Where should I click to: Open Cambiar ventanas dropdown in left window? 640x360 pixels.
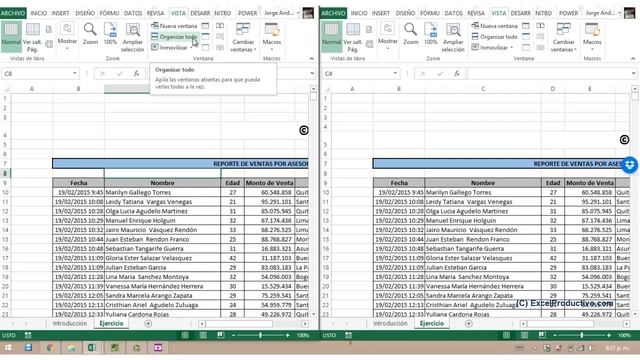tap(243, 37)
